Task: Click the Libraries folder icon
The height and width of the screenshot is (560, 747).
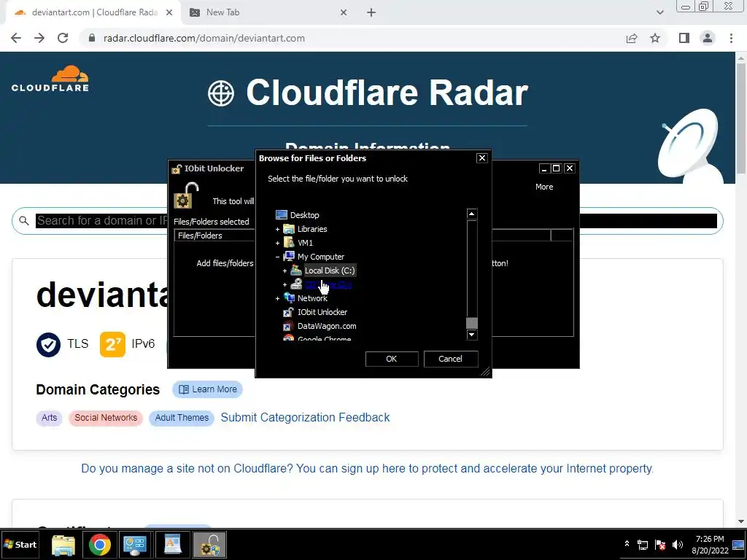Action: click(x=289, y=229)
